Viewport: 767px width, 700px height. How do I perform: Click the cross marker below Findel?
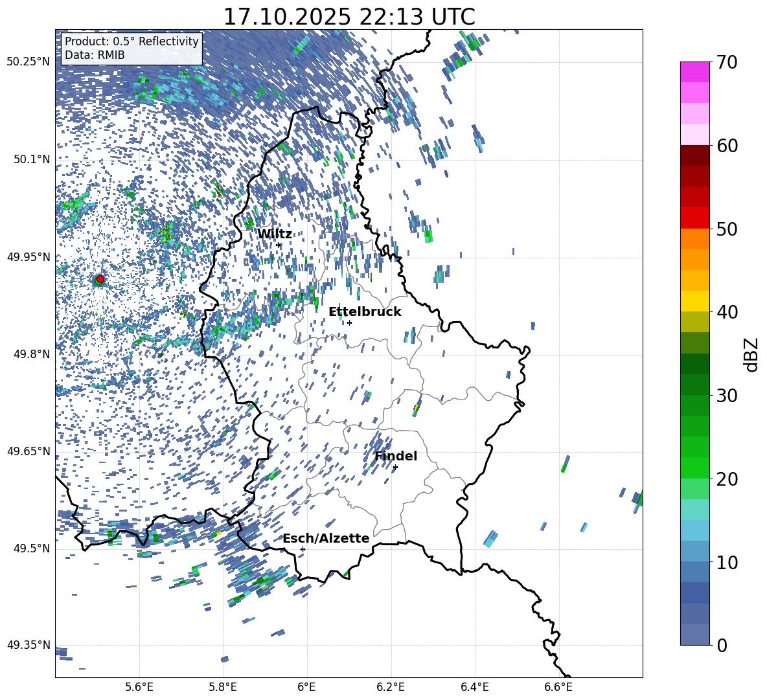tap(395, 468)
